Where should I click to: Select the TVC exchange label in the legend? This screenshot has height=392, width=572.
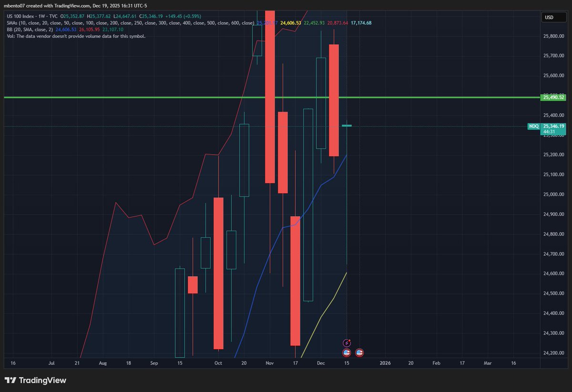tap(52, 16)
